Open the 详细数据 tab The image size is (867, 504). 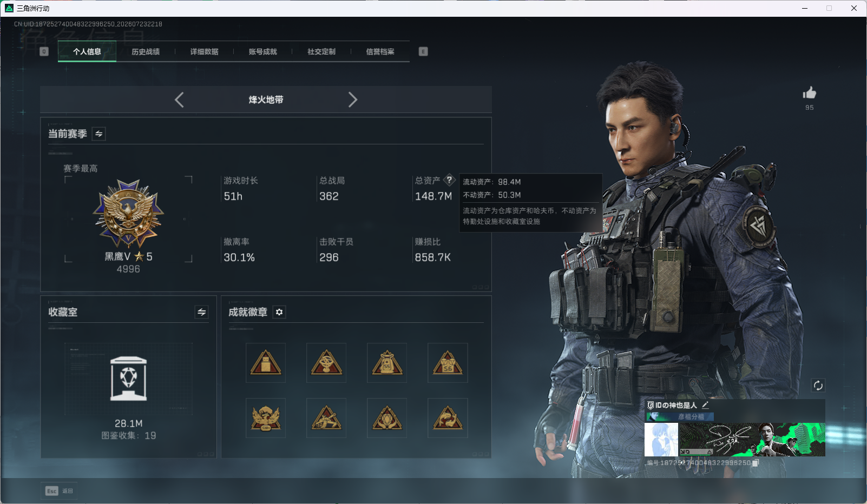(x=204, y=52)
